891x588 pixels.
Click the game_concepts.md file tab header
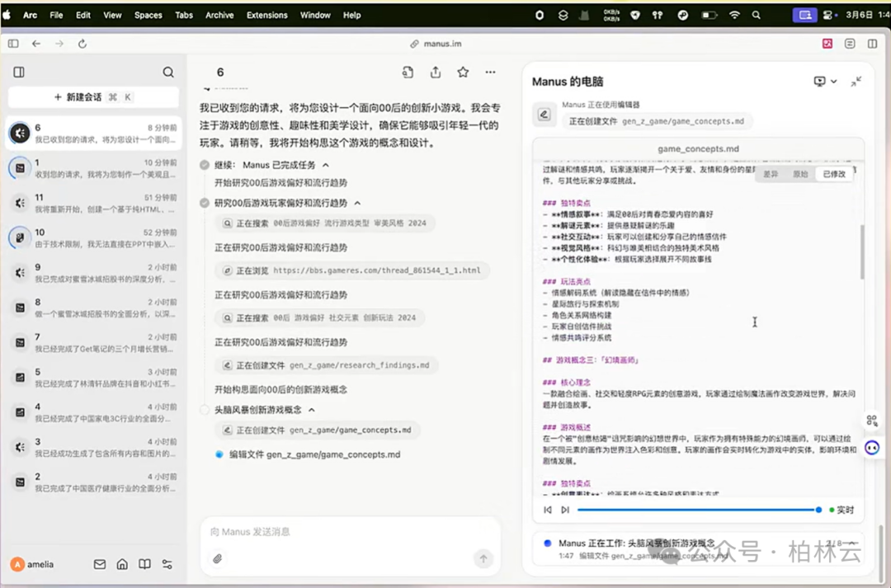pos(699,148)
